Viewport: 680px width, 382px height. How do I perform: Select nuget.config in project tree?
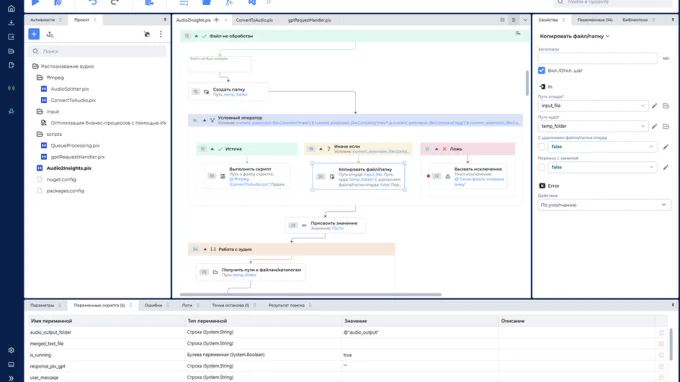[61, 180]
